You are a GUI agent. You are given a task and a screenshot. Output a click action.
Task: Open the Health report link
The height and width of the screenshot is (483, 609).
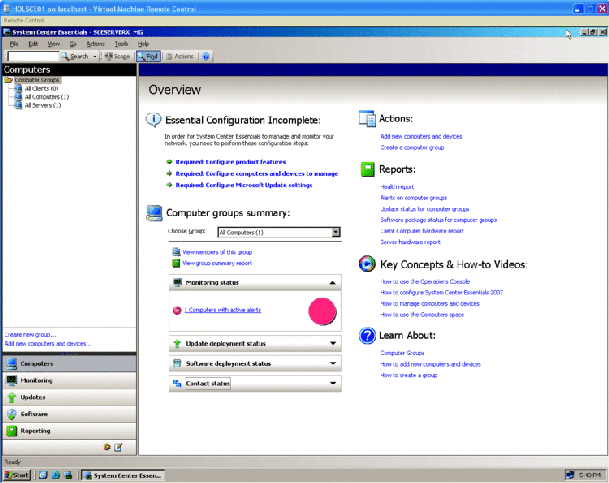[397, 187]
